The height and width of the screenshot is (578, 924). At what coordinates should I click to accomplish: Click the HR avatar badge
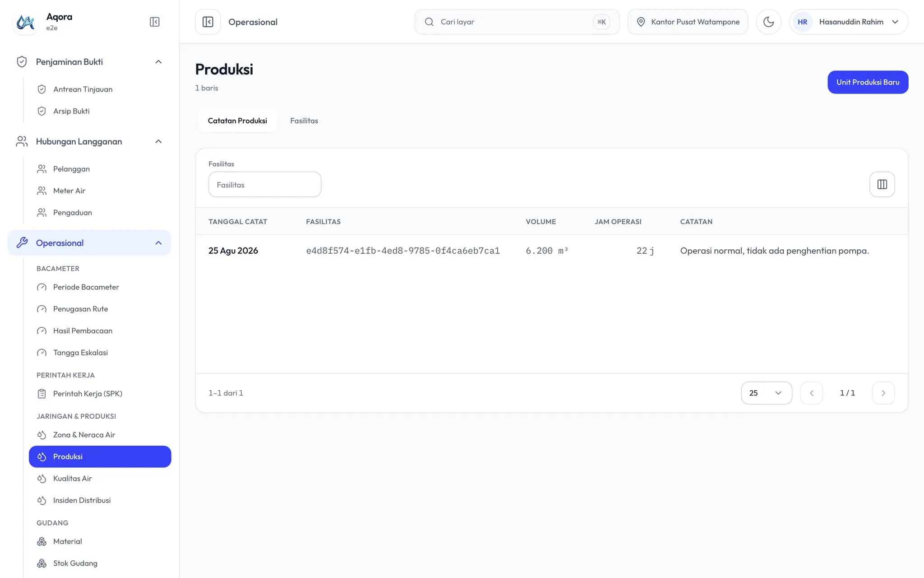[x=802, y=22]
